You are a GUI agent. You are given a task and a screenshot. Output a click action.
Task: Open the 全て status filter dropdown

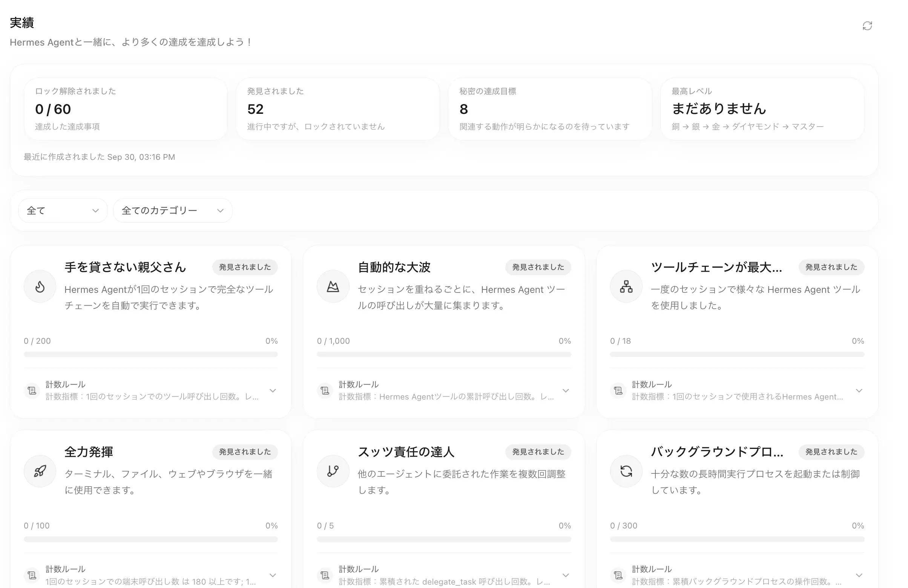point(63,210)
